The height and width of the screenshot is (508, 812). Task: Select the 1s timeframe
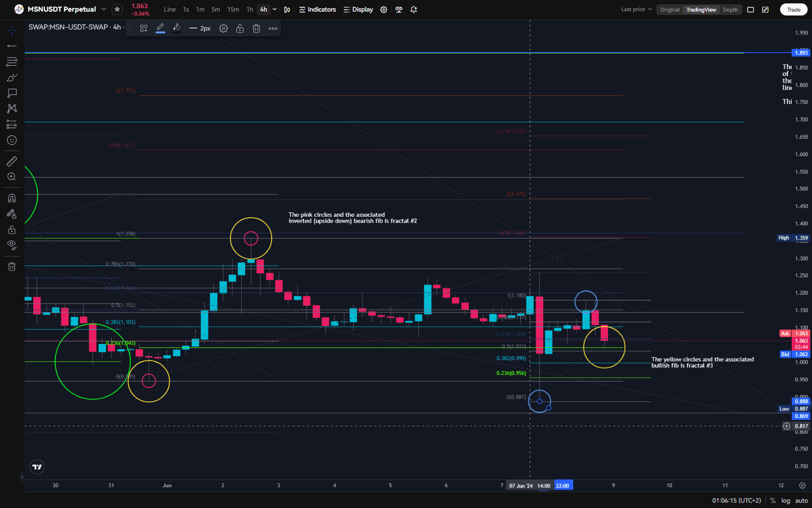coord(186,10)
